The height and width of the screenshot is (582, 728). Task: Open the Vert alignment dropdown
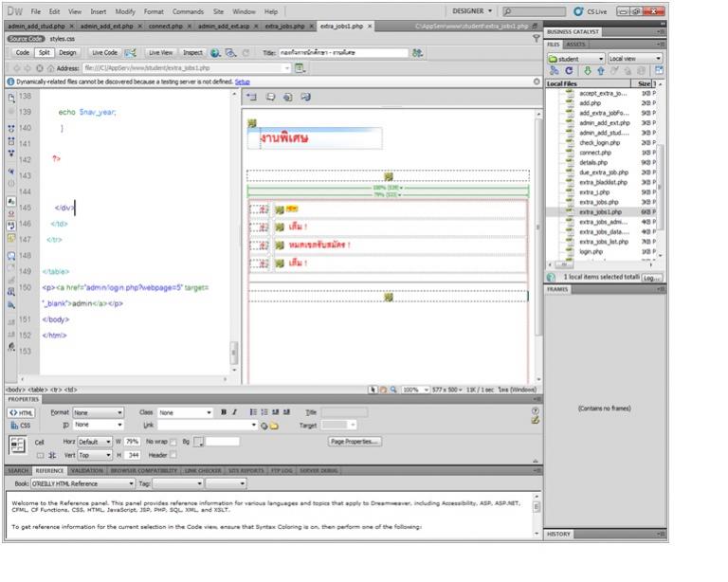(x=95, y=455)
